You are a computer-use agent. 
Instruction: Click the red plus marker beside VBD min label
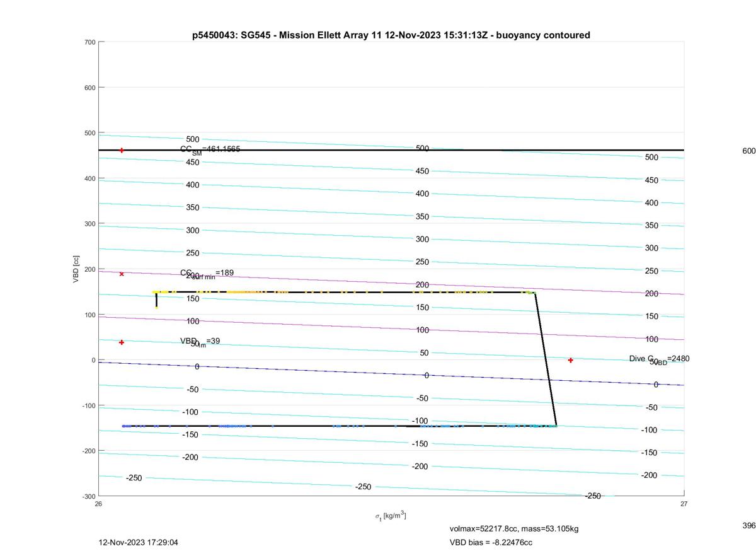(122, 342)
